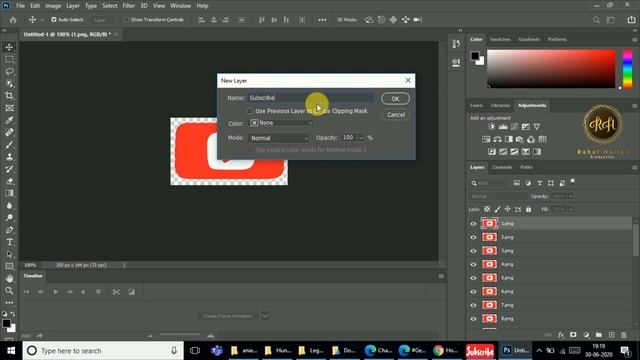This screenshot has width=640, height=360.
Task: Select the Clone Stamp tool
Action: [9, 157]
